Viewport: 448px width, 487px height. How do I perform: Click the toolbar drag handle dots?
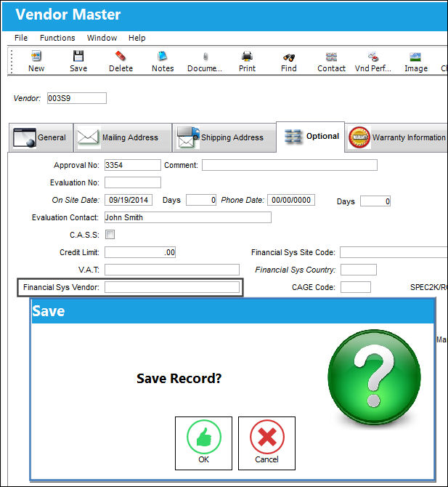click(x=12, y=61)
